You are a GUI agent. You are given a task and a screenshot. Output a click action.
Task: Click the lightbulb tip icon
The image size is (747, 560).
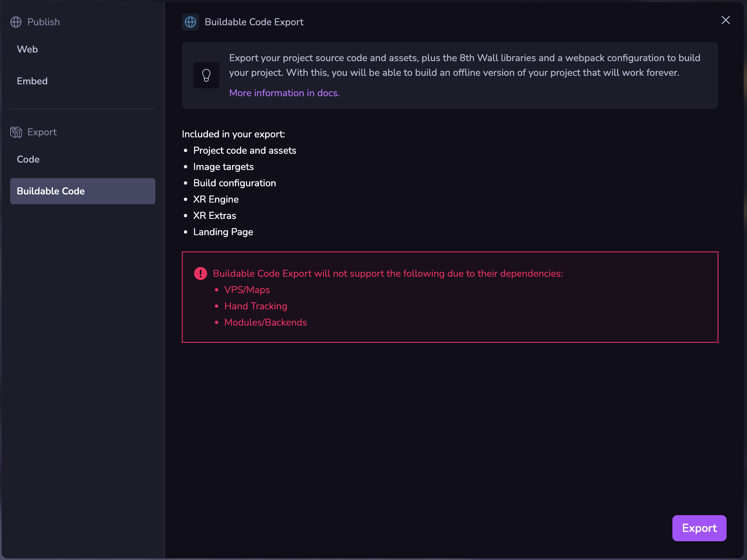206,75
